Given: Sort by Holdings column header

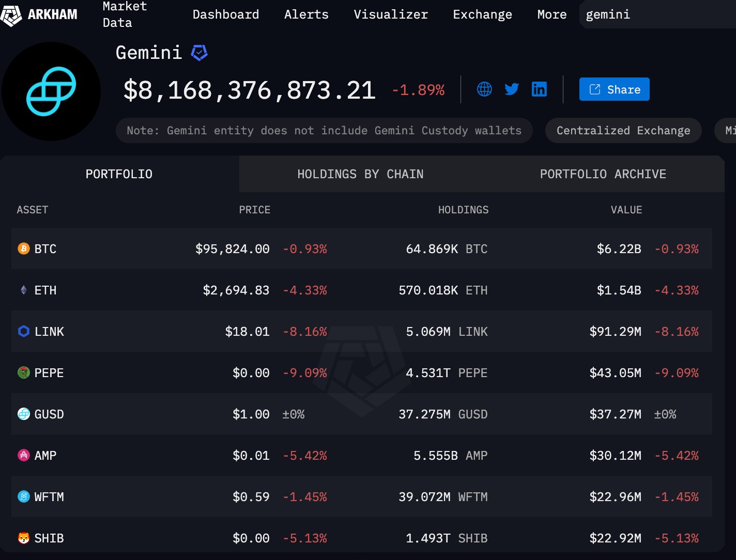Looking at the screenshot, I should click(x=464, y=210).
